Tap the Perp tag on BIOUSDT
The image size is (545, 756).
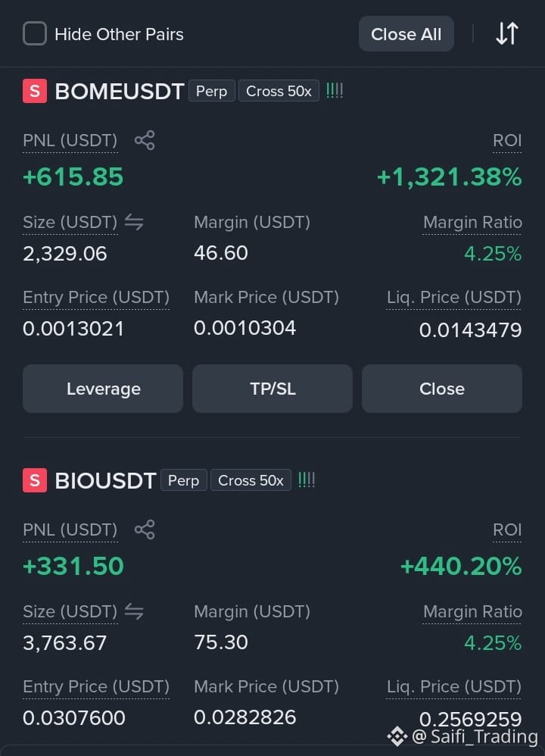click(184, 480)
